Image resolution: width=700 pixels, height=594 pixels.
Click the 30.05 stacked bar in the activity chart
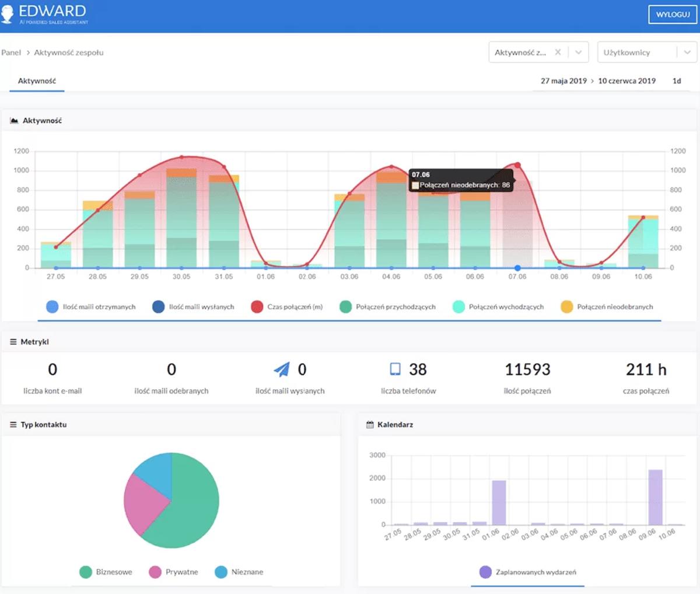pos(181,218)
